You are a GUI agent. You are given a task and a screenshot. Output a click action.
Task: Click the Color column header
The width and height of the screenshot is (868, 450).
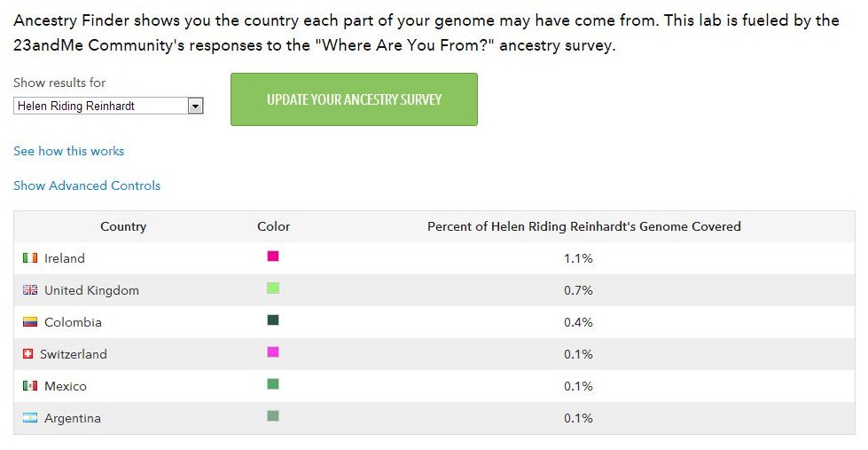tap(273, 226)
